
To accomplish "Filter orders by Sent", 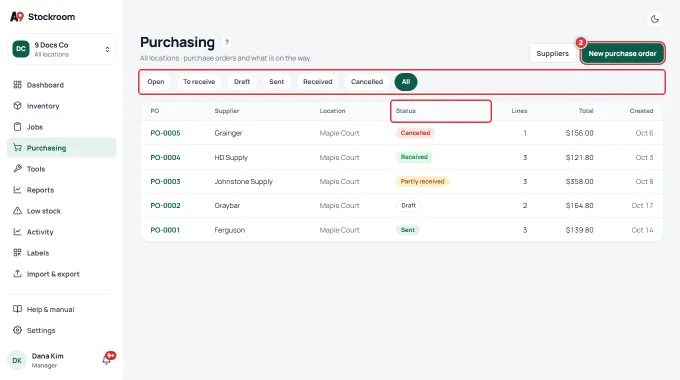I will point(277,82).
